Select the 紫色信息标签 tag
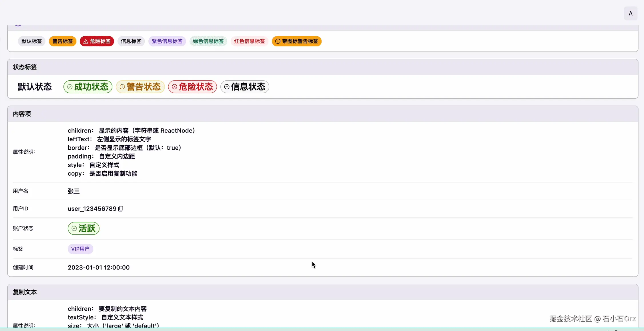 pos(167,41)
